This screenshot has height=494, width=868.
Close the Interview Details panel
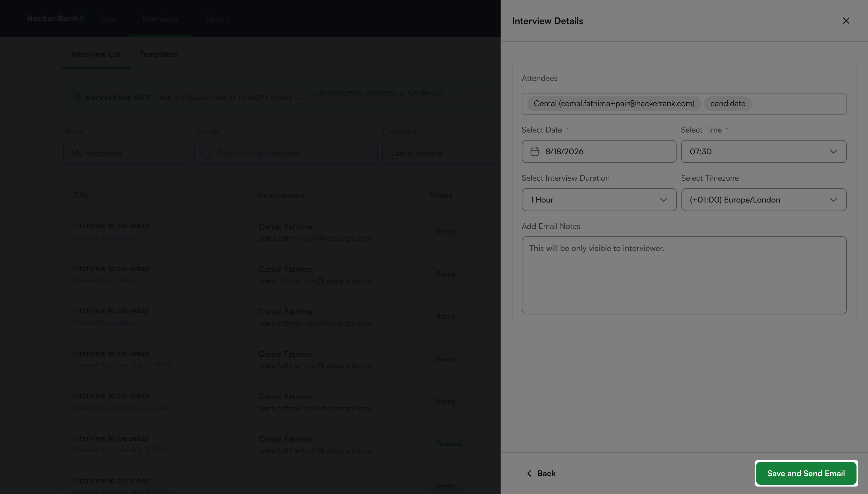pyautogui.click(x=846, y=21)
